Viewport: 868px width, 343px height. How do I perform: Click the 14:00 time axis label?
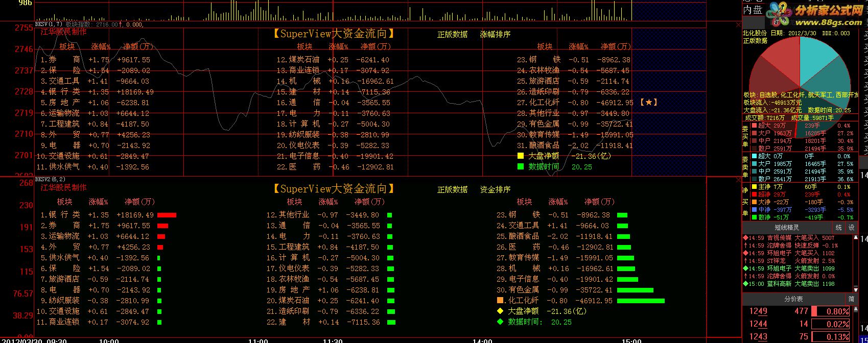(x=482, y=340)
